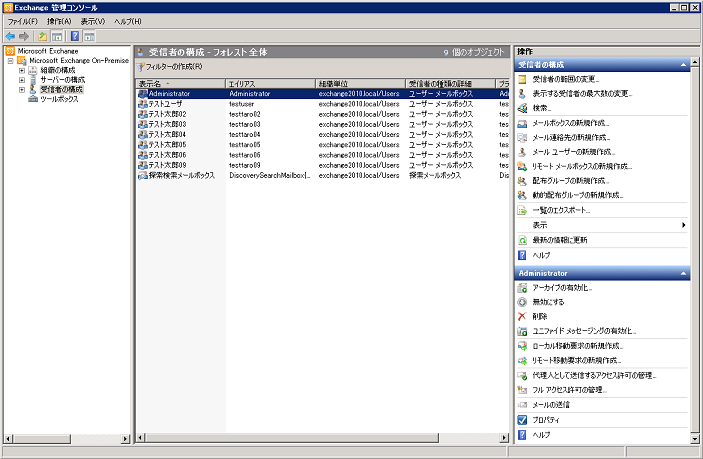This screenshot has height=459, width=703.
Task: Start メールボックスの新規作成 action
Action: 570,123
